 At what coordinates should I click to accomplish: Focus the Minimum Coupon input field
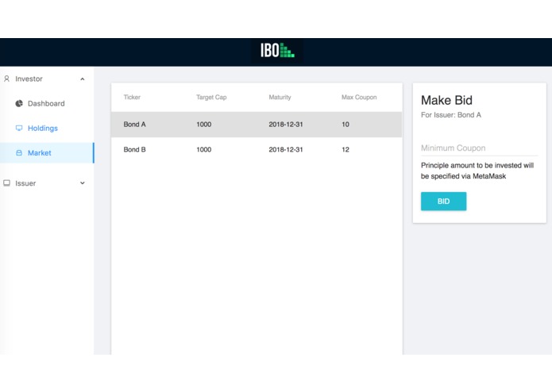(479, 148)
